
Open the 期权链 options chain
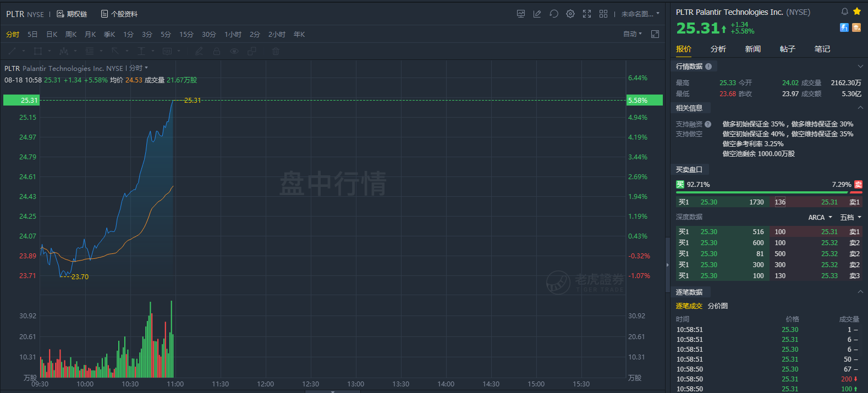pyautogui.click(x=72, y=14)
